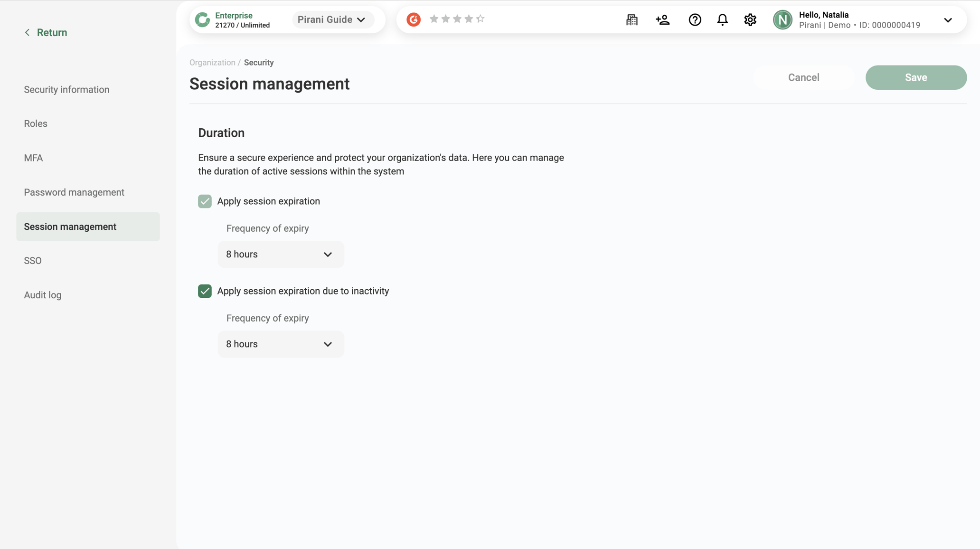Viewport: 980px width, 549px height.
Task: Click the Return link
Action: pos(52,32)
